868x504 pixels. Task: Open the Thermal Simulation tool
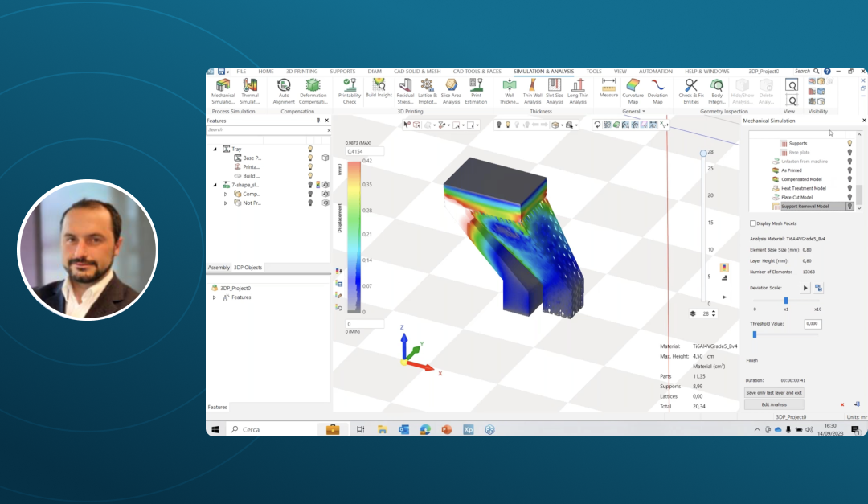click(250, 90)
